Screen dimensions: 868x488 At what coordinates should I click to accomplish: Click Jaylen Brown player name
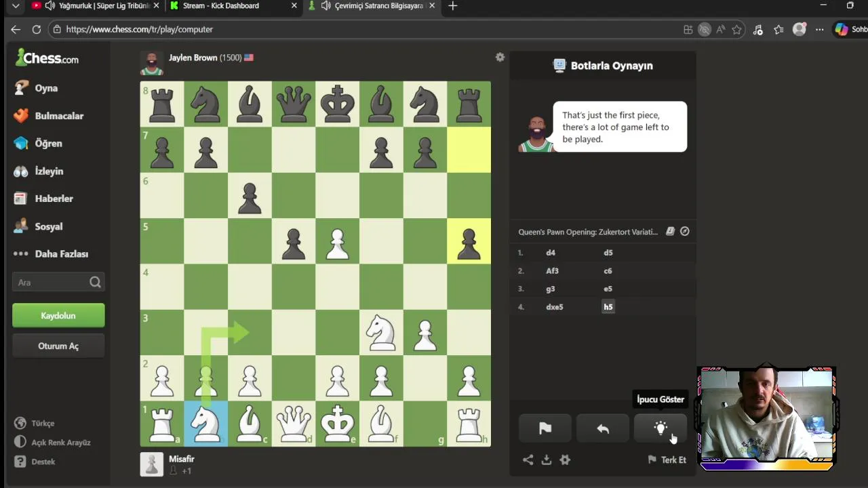click(x=193, y=58)
